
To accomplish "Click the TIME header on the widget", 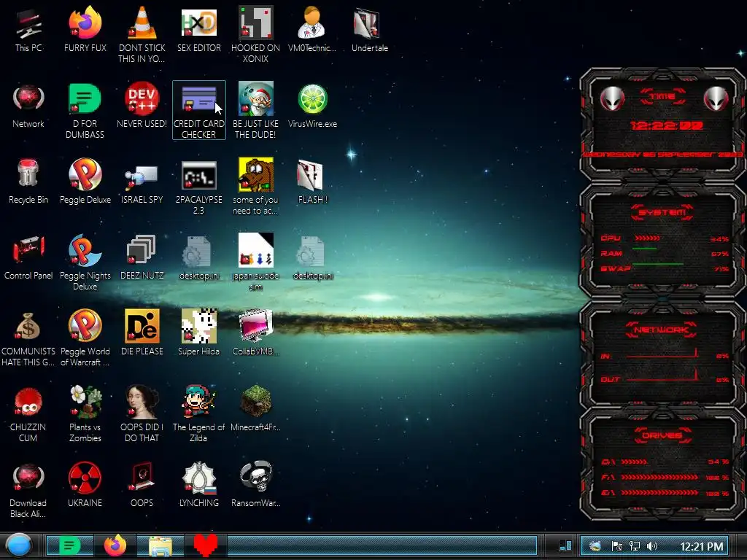I will (x=662, y=97).
